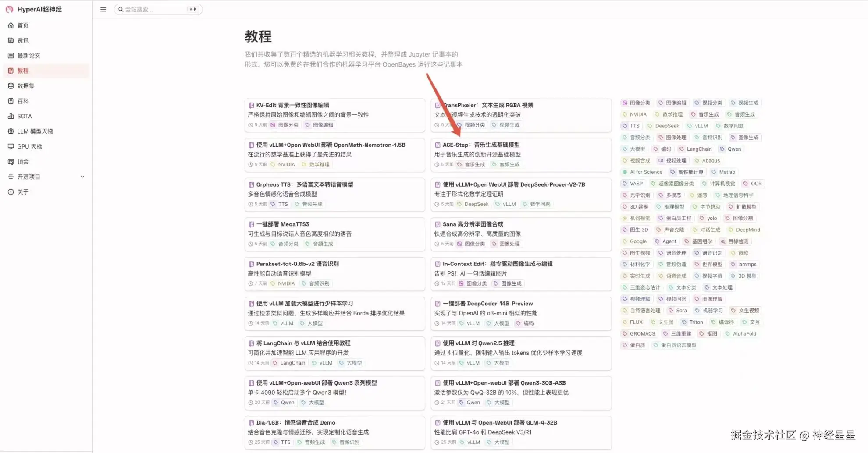Image resolution: width=868 pixels, height=453 pixels.
Task: Toggle the sidebar hamburger menu icon
Action: pyautogui.click(x=103, y=9)
